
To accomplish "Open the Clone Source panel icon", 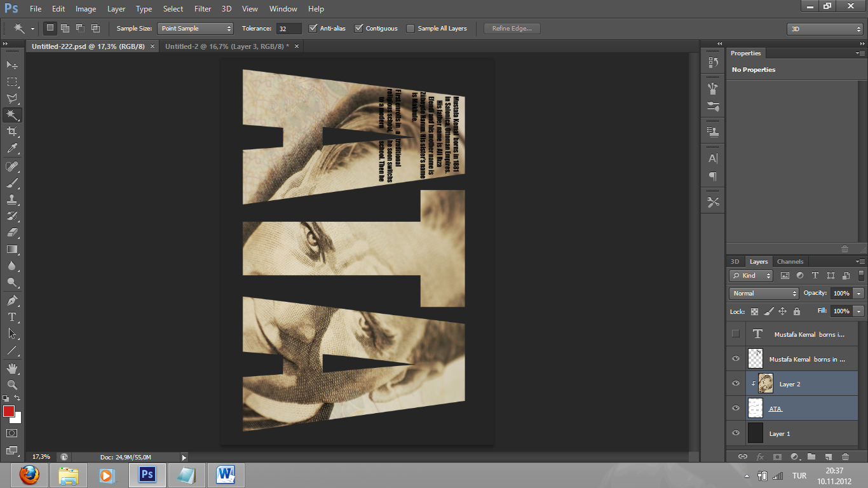I will [713, 132].
